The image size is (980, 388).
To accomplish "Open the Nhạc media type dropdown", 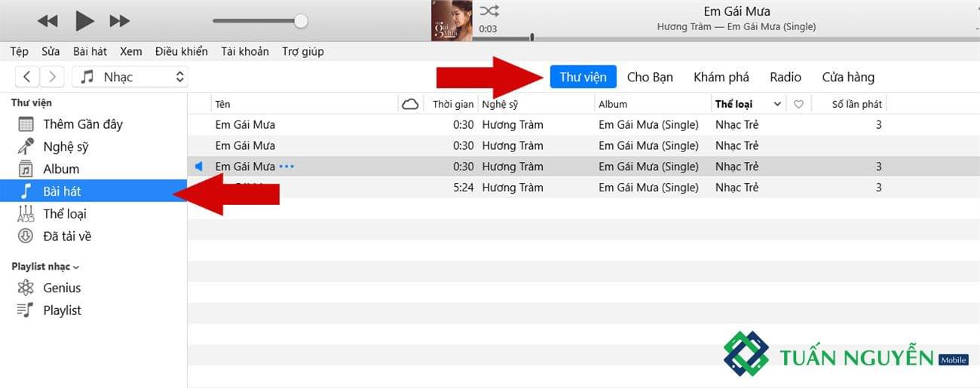I will (130, 76).
